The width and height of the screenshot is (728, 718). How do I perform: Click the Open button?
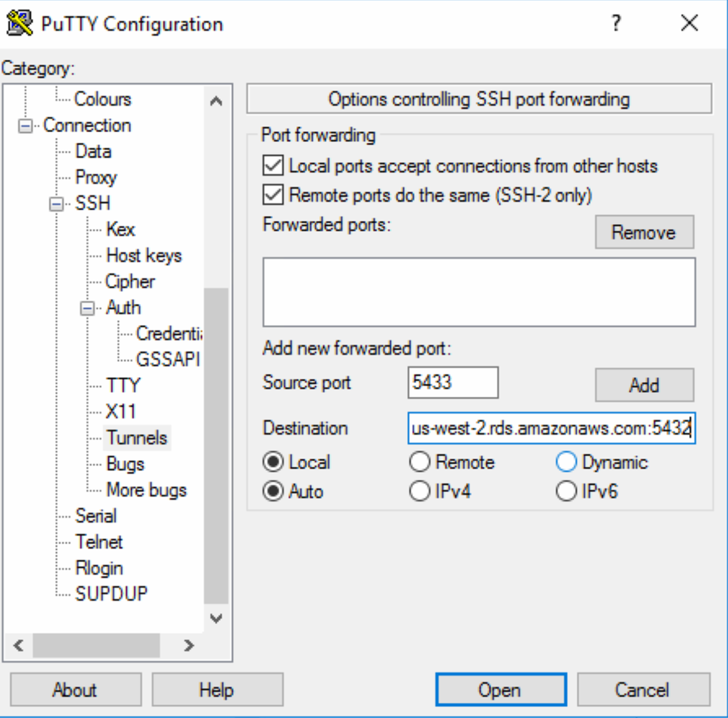(x=501, y=690)
